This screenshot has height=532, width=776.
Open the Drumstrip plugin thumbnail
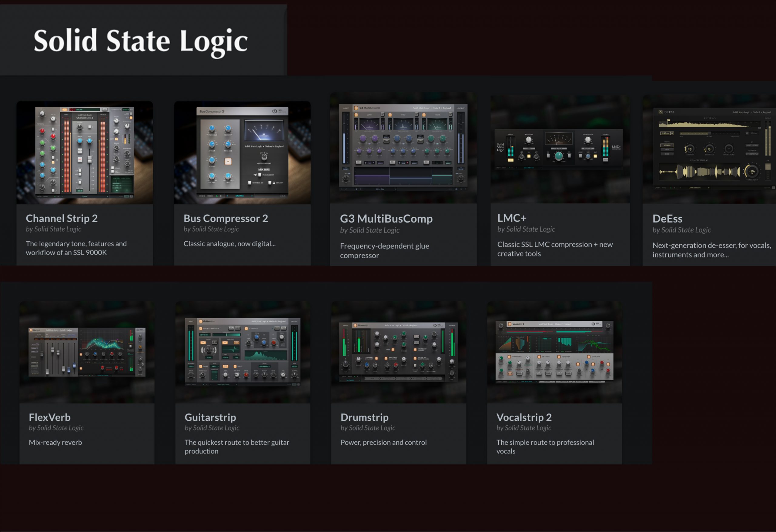click(x=398, y=352)
